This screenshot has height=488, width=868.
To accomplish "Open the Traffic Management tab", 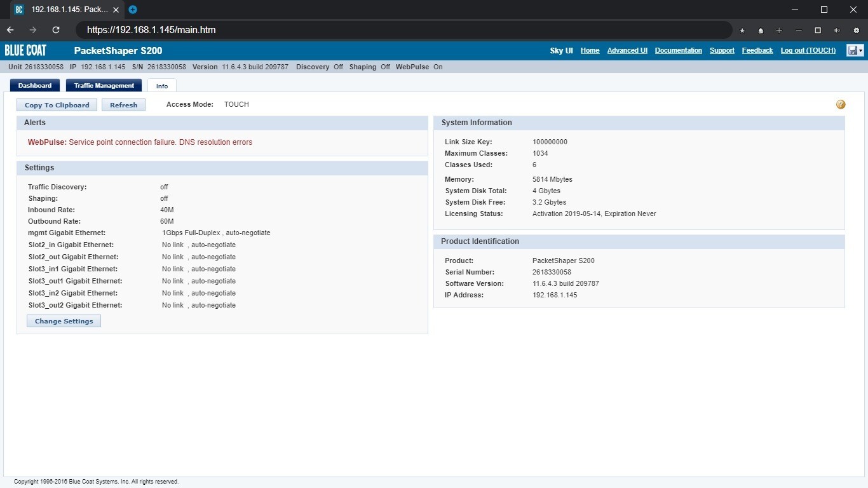I will click(x=104, y=86).
